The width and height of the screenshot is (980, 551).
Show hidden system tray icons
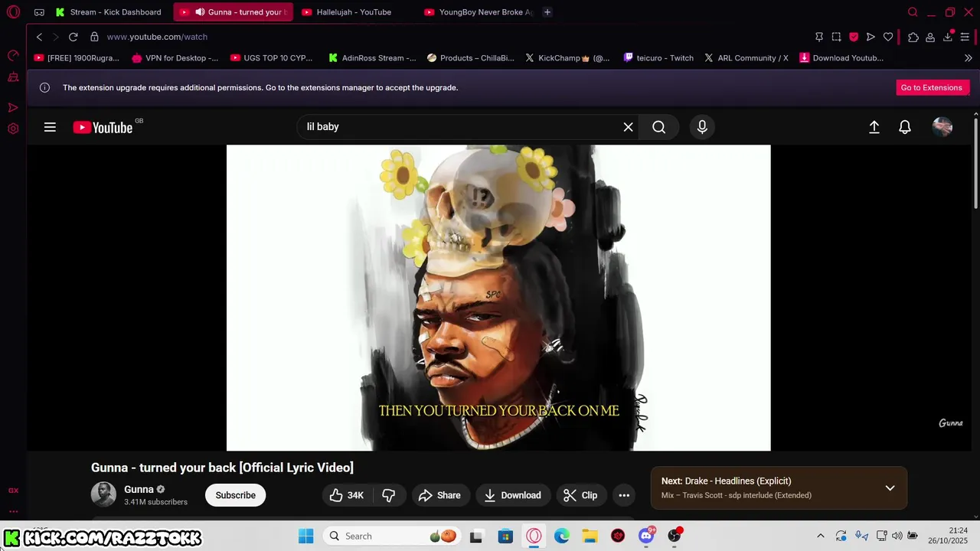point(821,536)
